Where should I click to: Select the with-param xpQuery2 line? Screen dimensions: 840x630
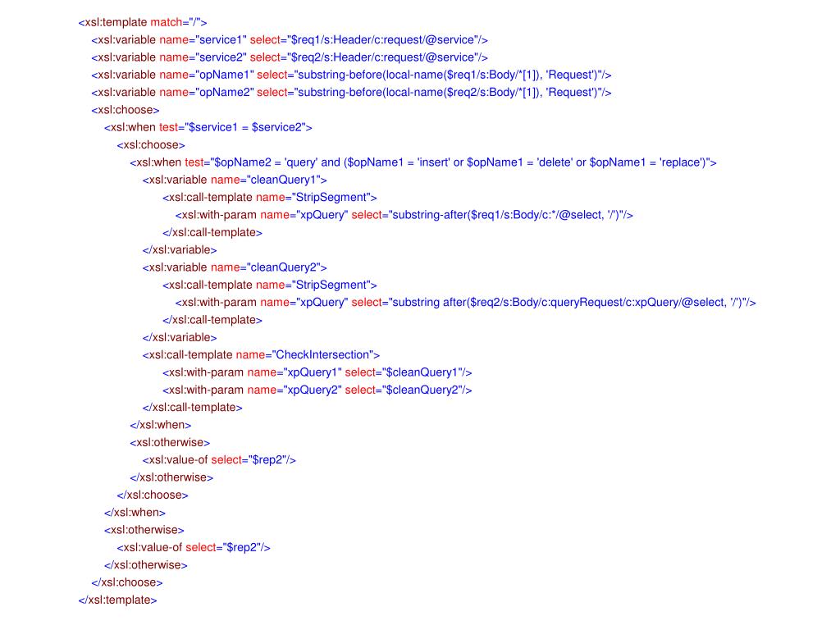pos(317,390)
